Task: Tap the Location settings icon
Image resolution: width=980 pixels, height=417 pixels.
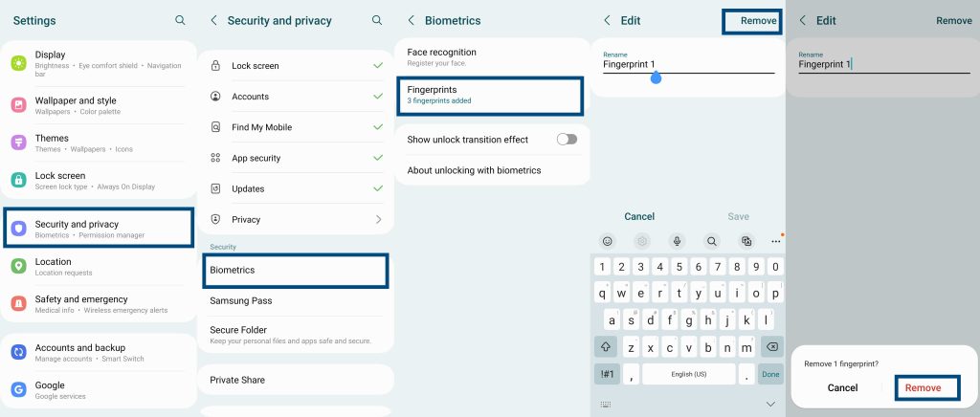Action: pos(18,266)
